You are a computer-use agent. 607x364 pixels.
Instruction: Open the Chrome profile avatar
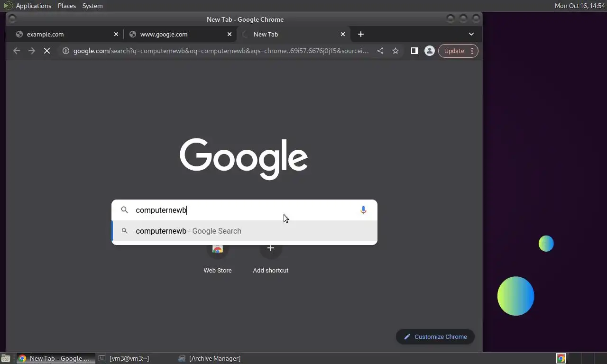[430, 51]
